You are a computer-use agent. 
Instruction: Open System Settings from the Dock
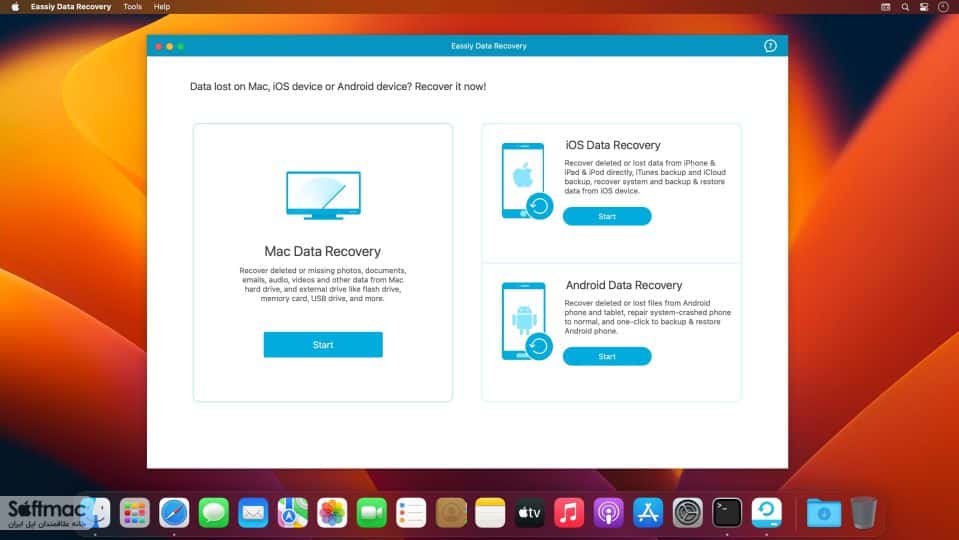pyautogui.click(x=687, y=512)
